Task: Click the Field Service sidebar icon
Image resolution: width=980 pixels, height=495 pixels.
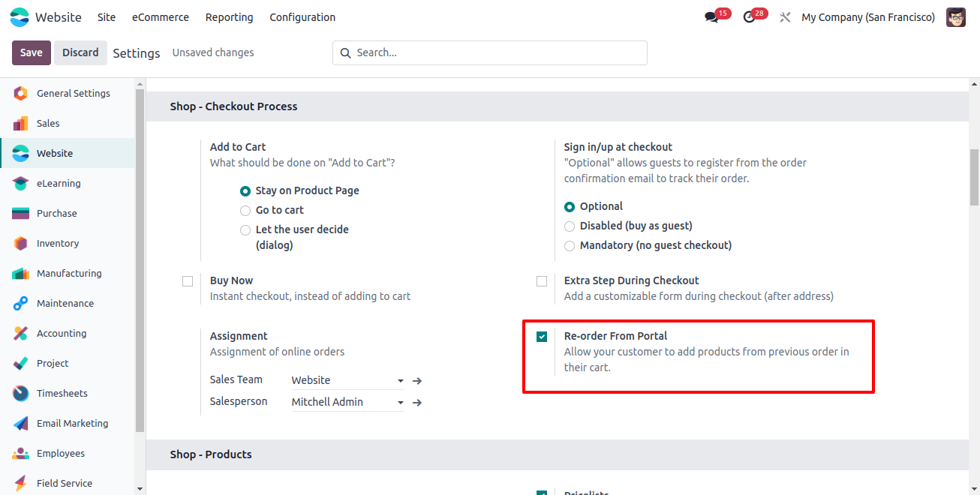Action: [20, 483]
